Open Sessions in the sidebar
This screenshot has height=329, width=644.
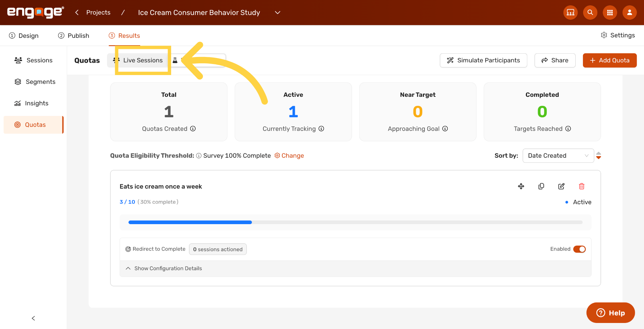[x=33, y=60]
